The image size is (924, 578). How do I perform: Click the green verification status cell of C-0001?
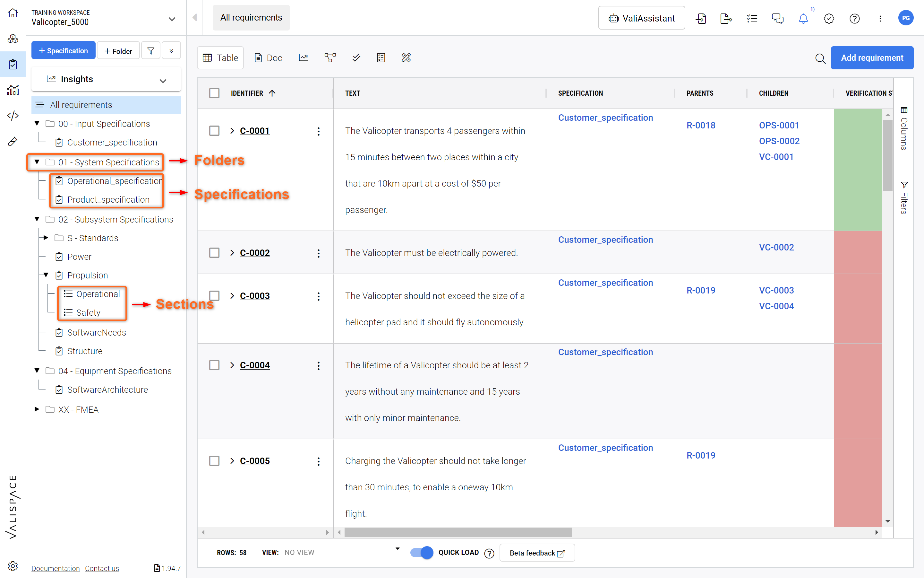click(x=858, y=170)
